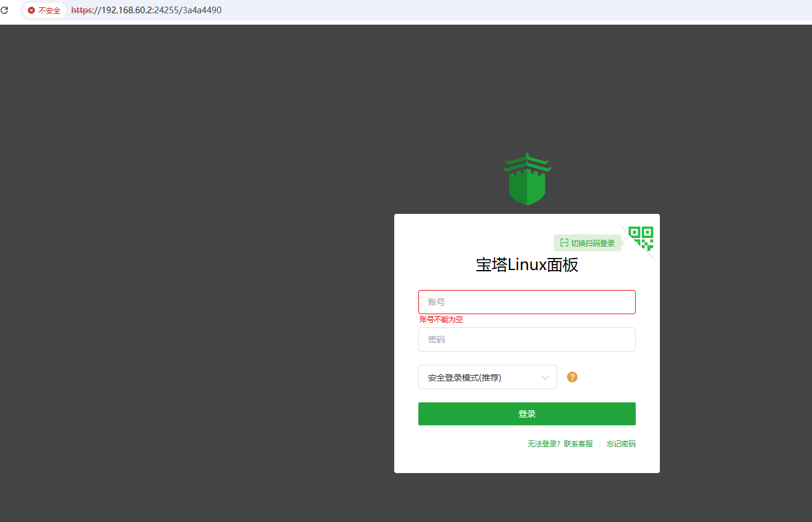812x522 pixels.
Task: Click the 账号不能为空 error message
Action: point(441,320)
